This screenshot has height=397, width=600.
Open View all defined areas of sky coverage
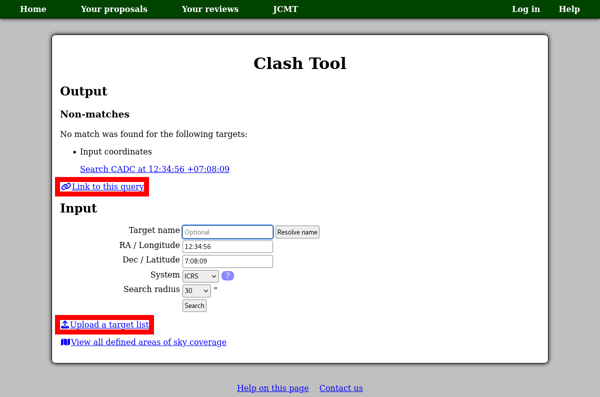tap(148, 342)
